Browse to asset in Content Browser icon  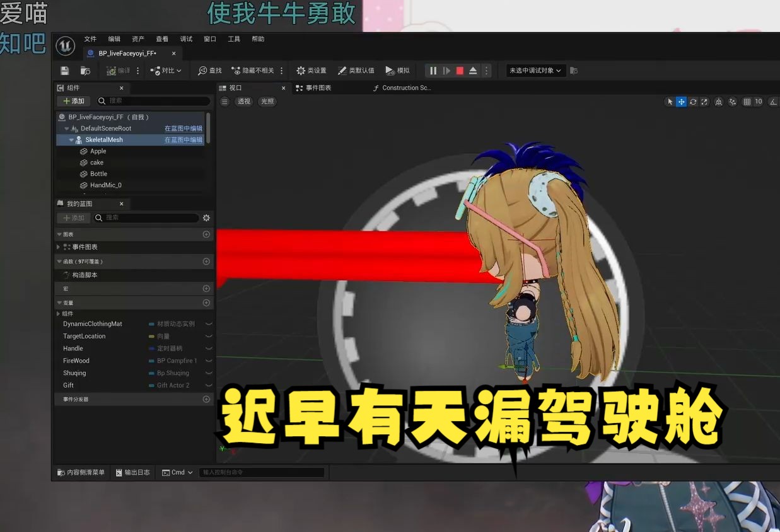pyautogui.click(x=85, y=71)
